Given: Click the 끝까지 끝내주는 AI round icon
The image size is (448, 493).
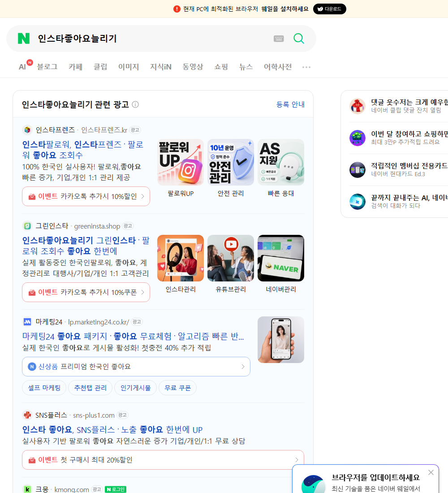Looking at the screenshot, I should tap(358, 202).
